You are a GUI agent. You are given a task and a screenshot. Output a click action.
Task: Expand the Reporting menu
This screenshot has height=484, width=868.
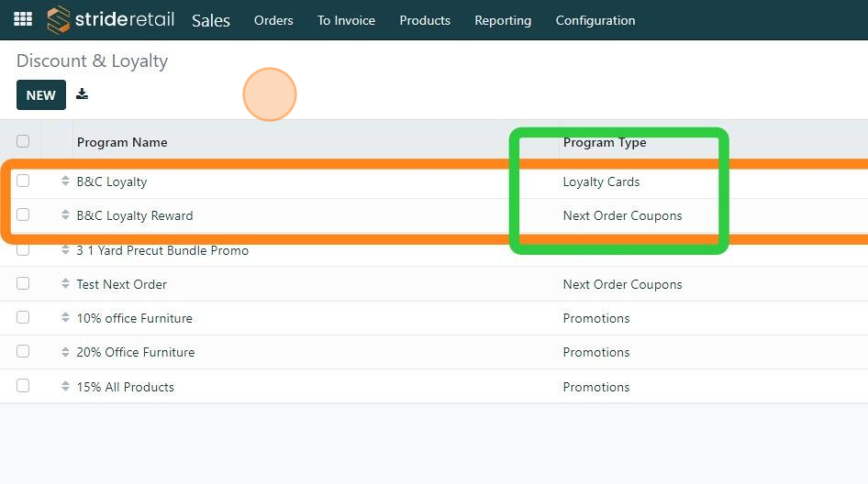503,20
